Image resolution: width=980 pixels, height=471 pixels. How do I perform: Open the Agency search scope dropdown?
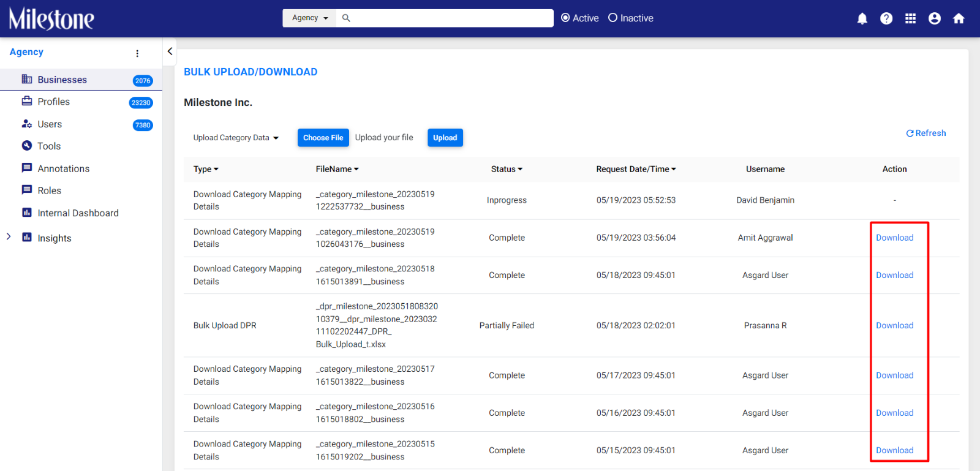click(310, 18)
